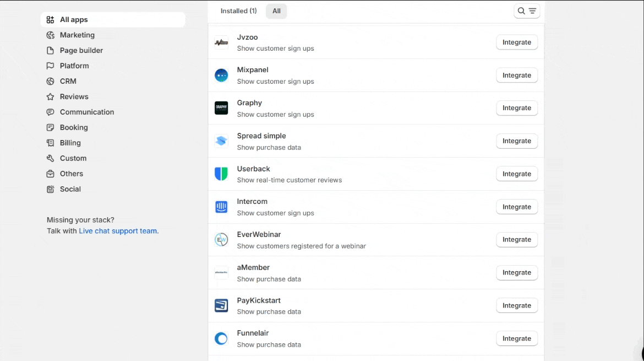Click the PayKickstart app logo icon

point(221,306)
